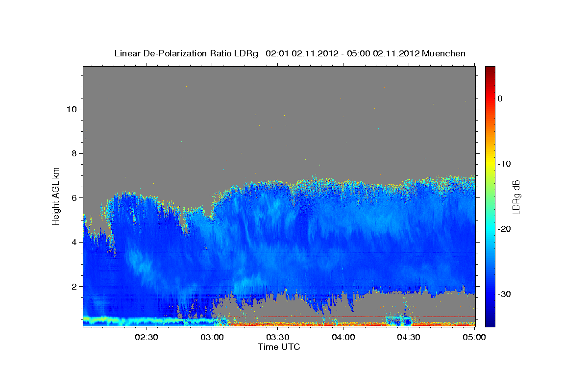Click the height tick label '2'
The image size is (588, 392).
73,286
